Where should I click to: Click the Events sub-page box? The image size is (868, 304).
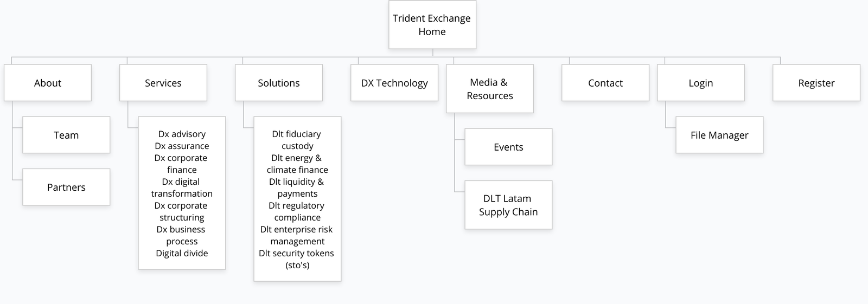[x=508, y=147]
